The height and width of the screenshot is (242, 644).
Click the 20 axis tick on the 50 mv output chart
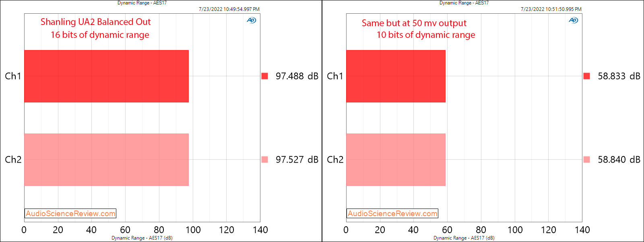tap(380, 230)
